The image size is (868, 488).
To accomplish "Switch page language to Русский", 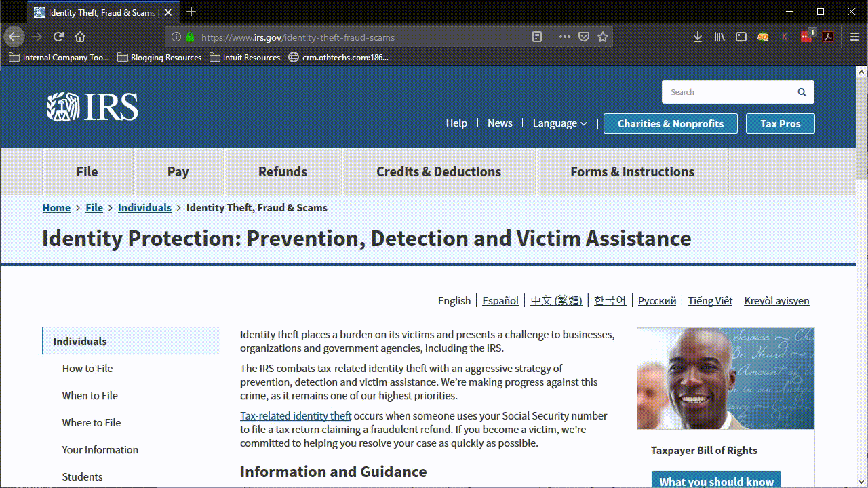I will (657, 301).
